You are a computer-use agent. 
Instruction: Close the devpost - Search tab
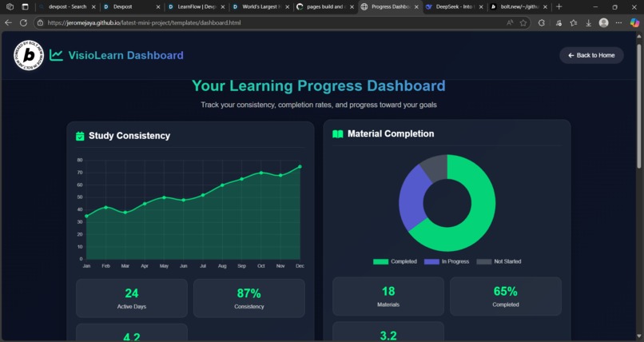[x=93, y=7]
